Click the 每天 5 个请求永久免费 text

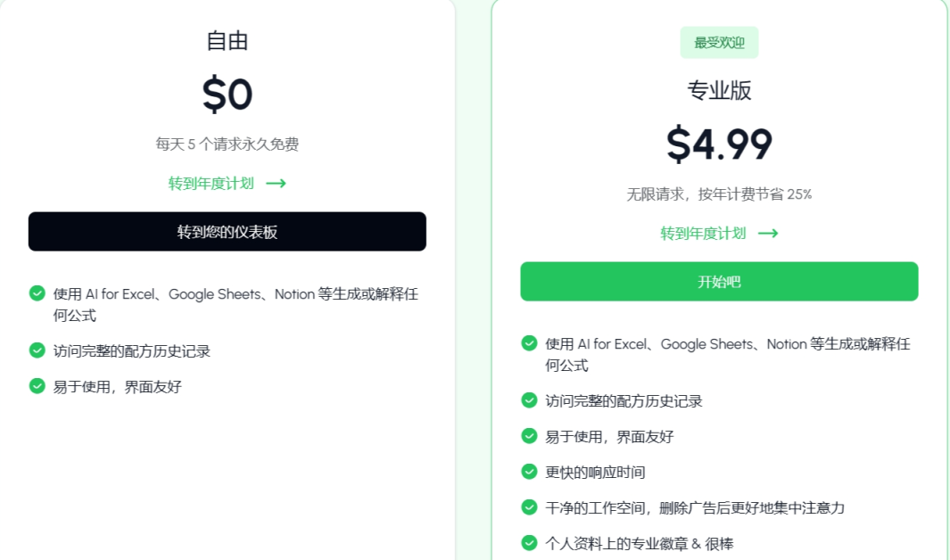click(x=227, y=144)
